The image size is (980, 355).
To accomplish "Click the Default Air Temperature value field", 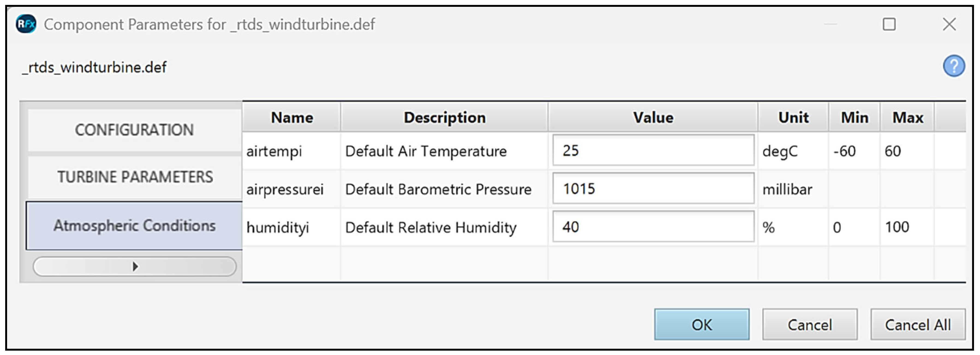I will 653,151.
